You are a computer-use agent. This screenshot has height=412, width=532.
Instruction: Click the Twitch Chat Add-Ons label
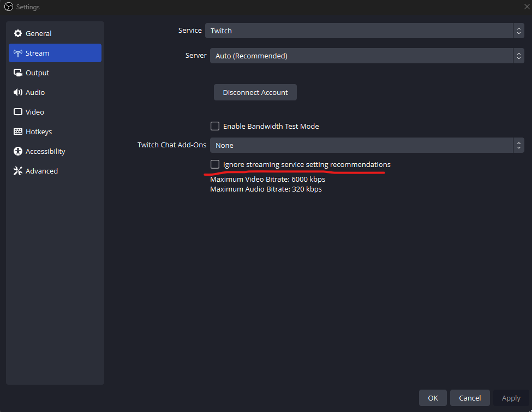[172, 145]
